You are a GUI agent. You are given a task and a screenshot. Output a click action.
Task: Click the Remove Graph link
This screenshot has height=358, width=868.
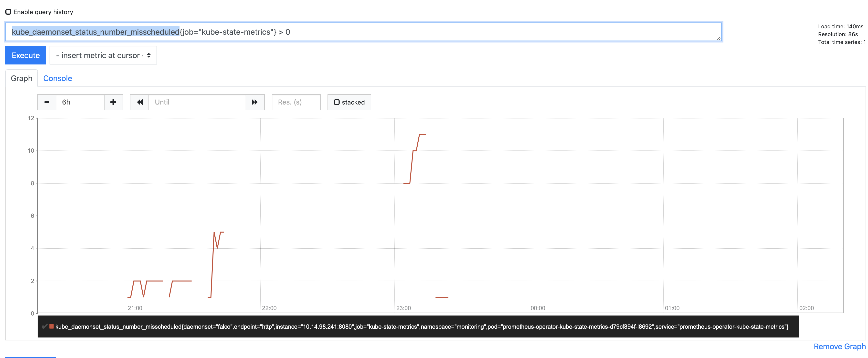839,346
